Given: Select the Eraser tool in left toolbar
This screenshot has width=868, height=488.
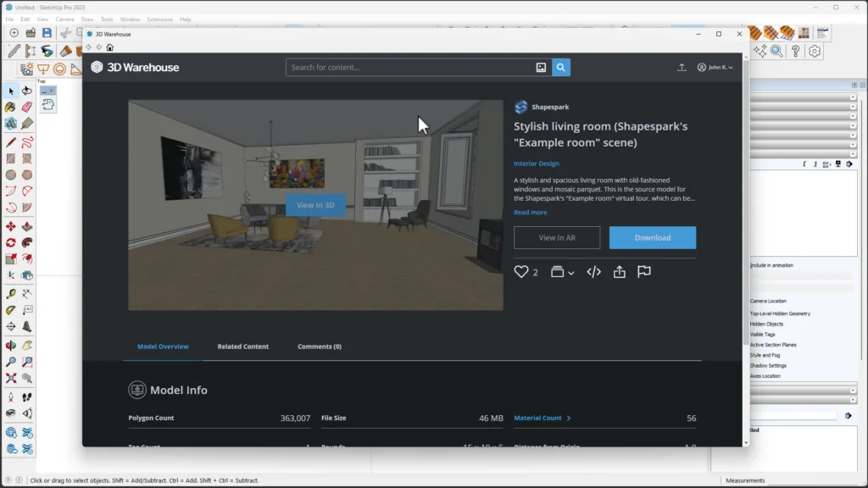Looking at the screenshot, I should click(26, 108).
